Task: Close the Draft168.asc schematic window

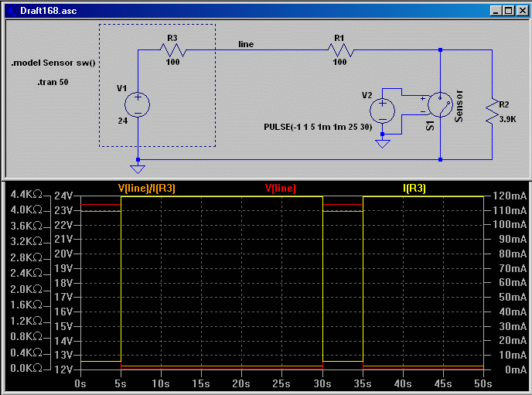Action: click(522, 11)
